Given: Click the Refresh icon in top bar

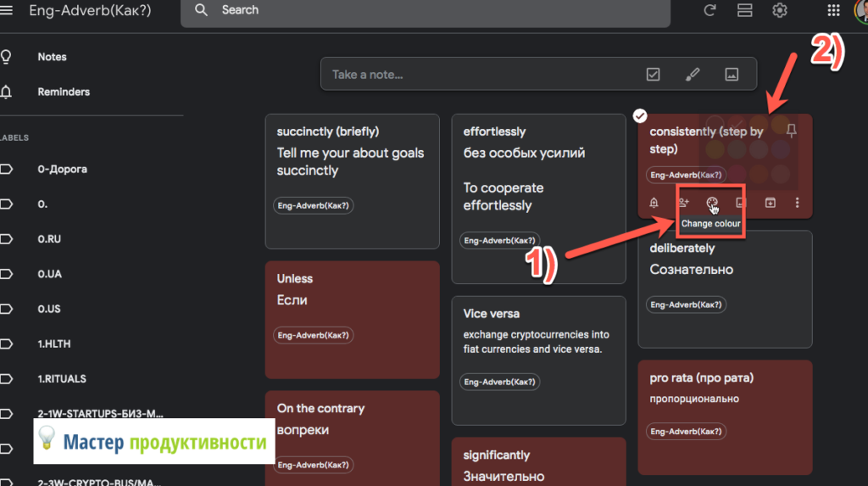Looking at the screenshot, I should coord(709,10).
